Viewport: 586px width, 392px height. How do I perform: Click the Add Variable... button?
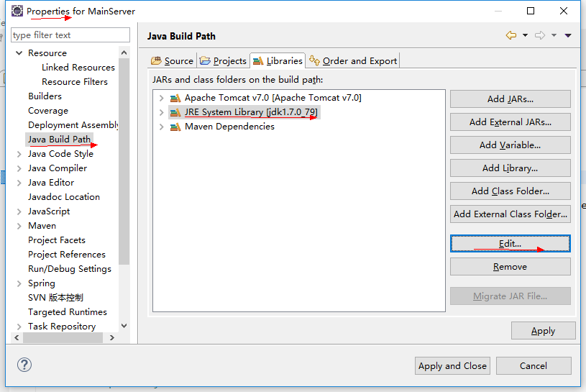click(510, 145)
